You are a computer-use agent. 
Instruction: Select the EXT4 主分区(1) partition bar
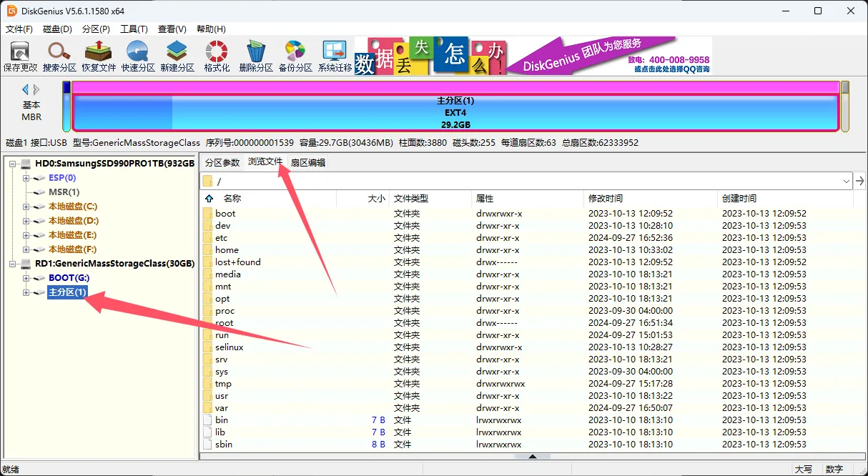455,112
